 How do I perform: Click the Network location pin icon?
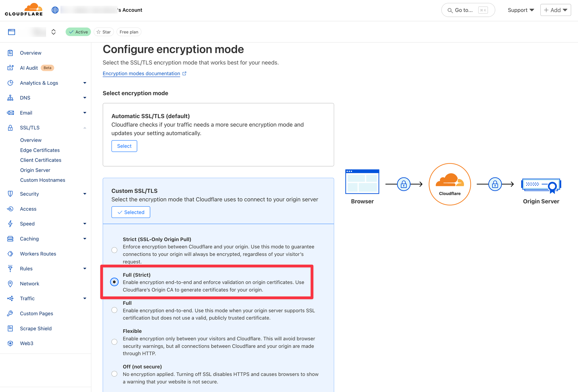tap(10, 284)
